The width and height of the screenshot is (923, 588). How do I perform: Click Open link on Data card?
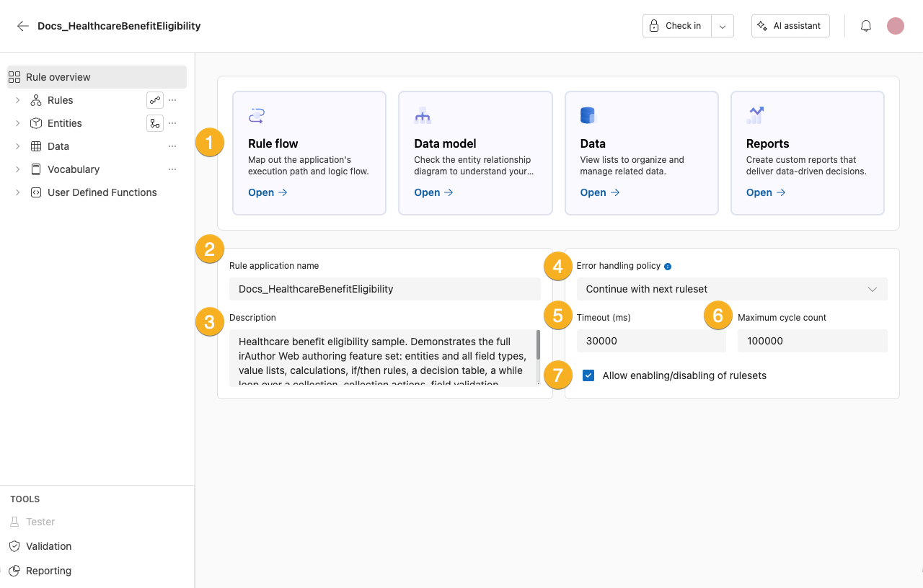(600, 192)
